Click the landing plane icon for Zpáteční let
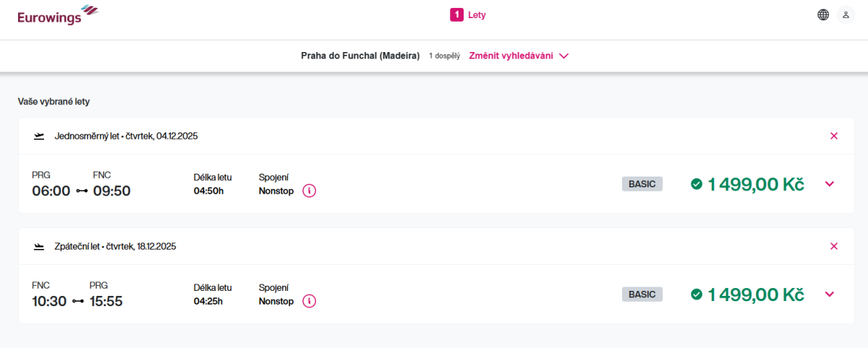The image size is (868, 348). click(x=39, y=246)
